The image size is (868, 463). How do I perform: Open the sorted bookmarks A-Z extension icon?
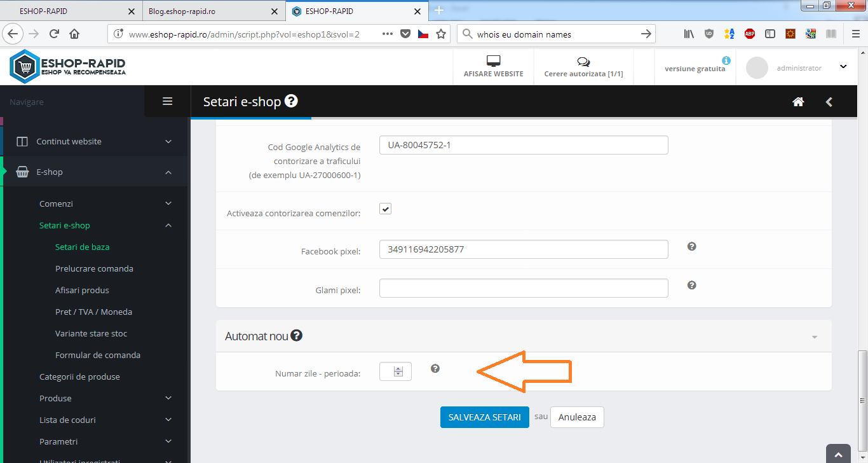[x=729, y=34]
